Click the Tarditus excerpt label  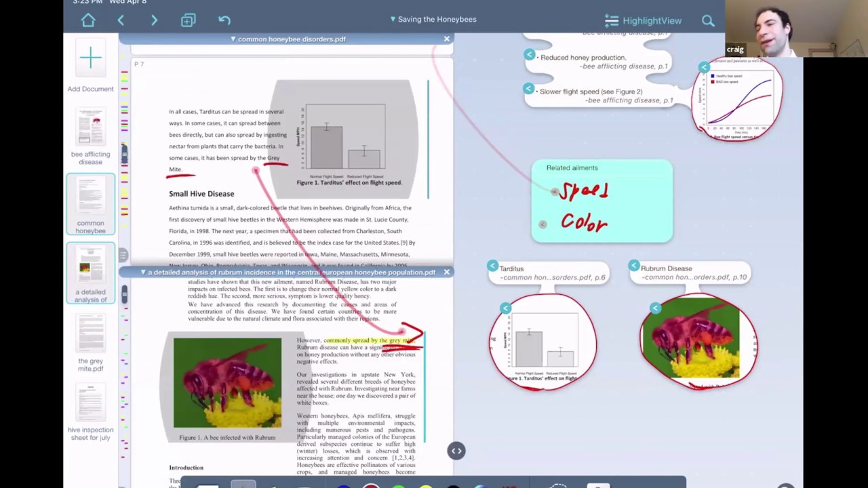point(512,268)
